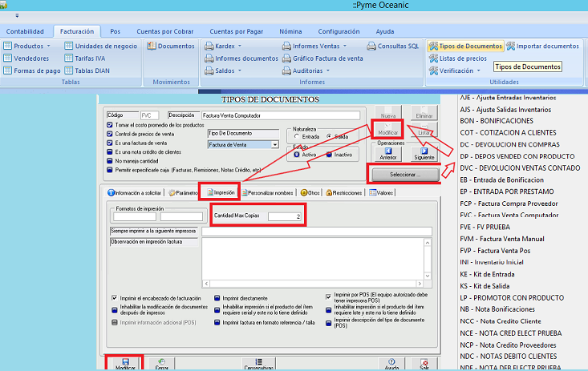Click the Nueva button
Screen dimensions: 588x371
(x=388, y=112)
